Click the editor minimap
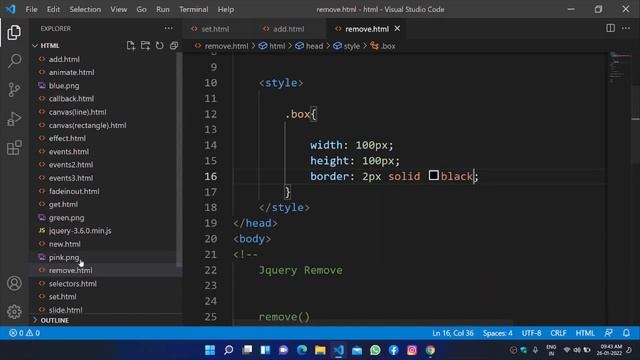Viewport: 640px width, 360px height. (619, 67)
